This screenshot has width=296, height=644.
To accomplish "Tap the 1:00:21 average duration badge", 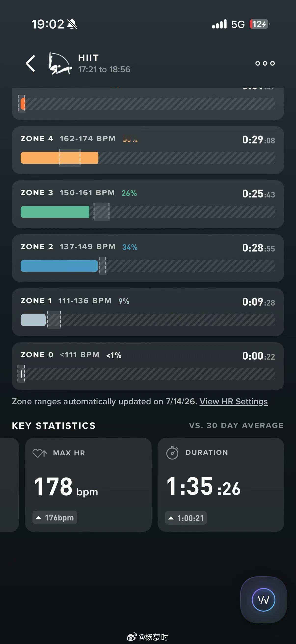I will click(186, 518).
